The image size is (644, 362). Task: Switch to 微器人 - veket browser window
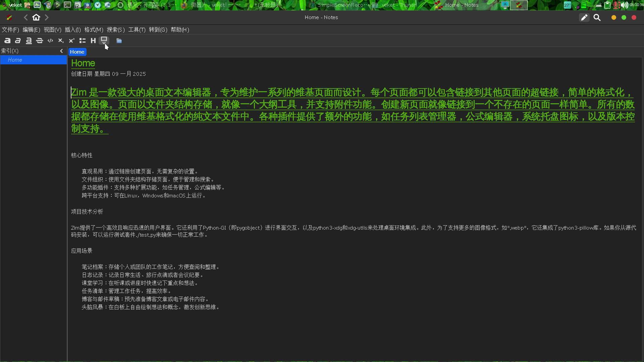(211, 5)
